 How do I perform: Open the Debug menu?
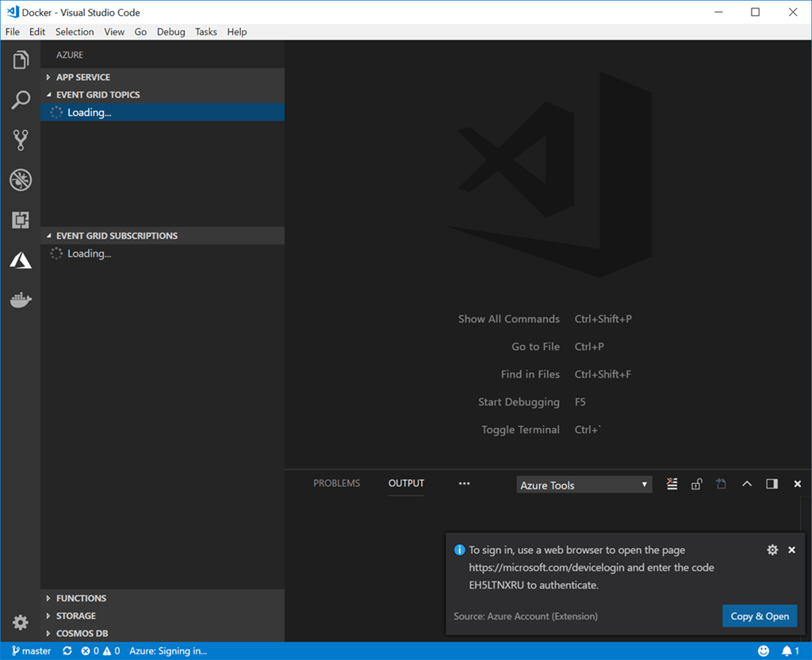[170, 32]
